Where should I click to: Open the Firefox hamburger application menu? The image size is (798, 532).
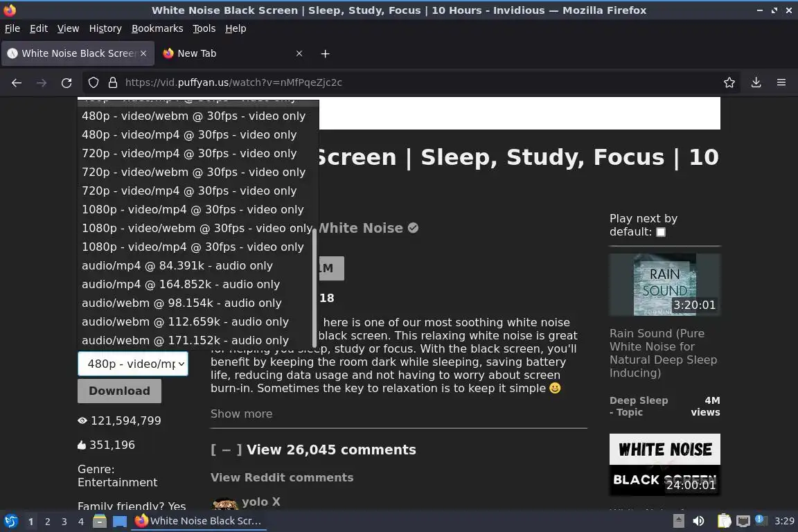tap(781, 82)
